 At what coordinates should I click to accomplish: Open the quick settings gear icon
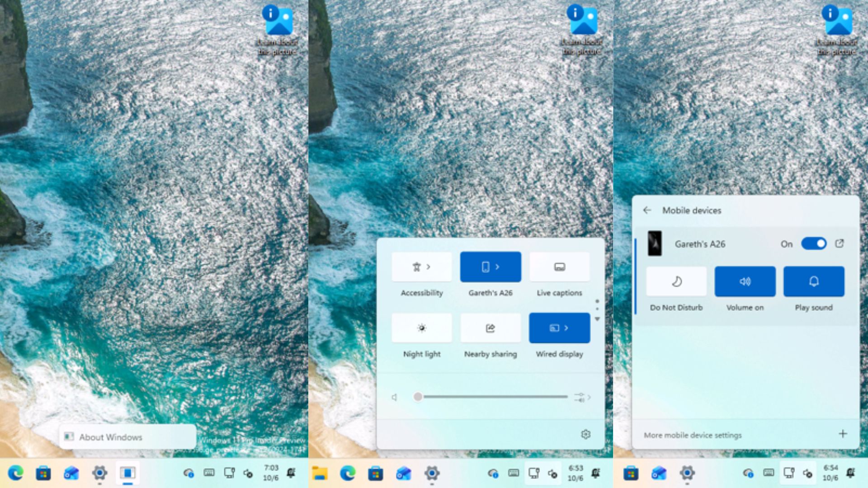pyautogui.click(x=585, y=434)
